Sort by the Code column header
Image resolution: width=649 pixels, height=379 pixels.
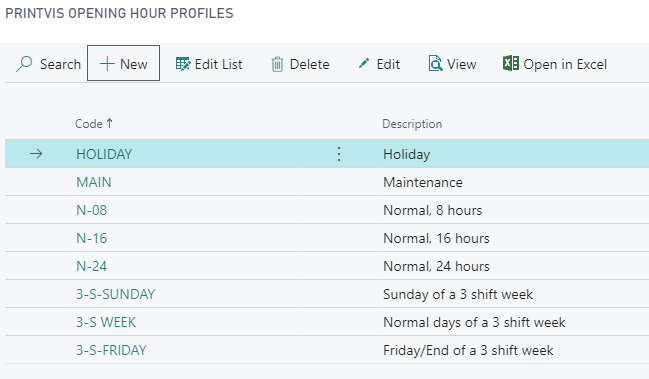(x=94, y=123)
